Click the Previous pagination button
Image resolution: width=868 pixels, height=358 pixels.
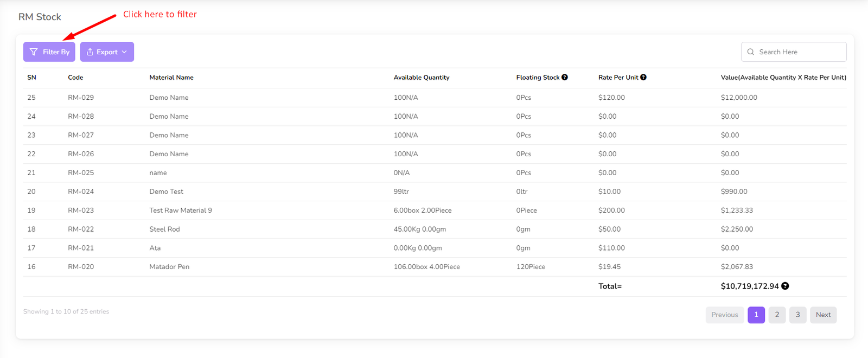pyautogui.click(x=724, y=315)
